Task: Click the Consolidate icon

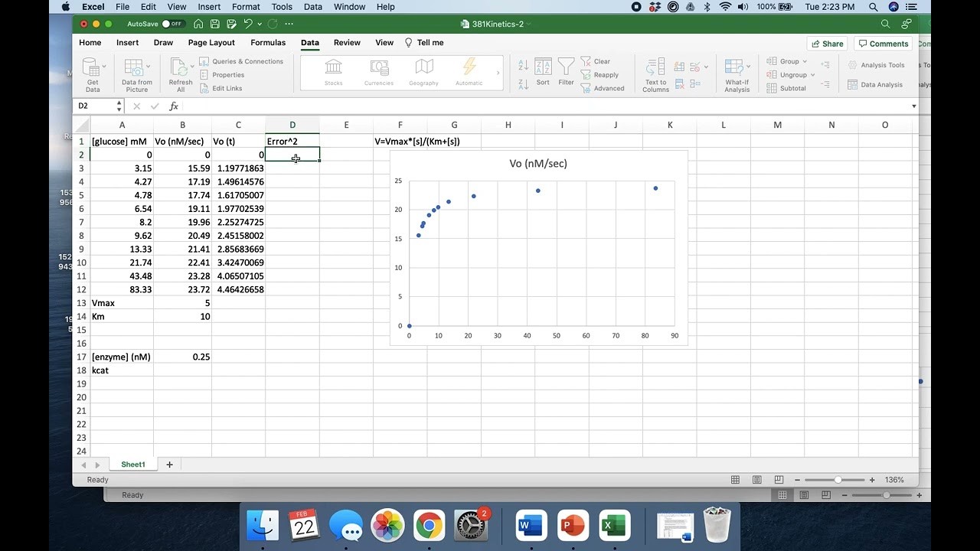Action: coord(694,84)
